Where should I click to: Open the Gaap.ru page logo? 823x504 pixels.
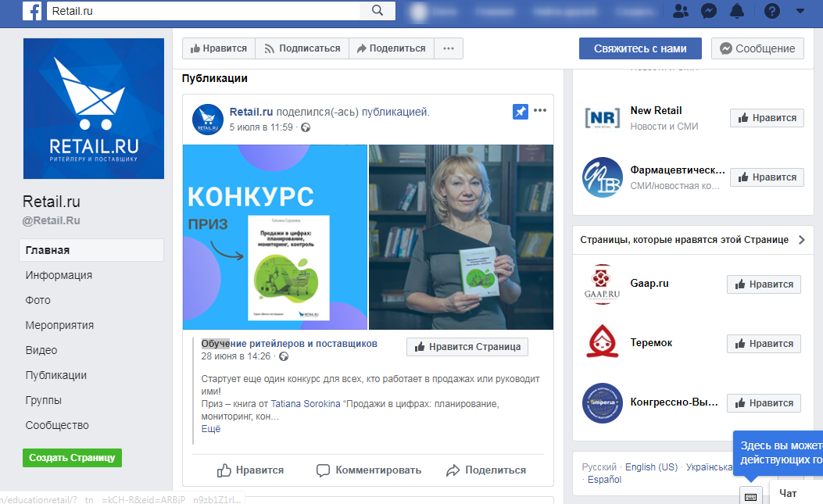click(602, 284)
